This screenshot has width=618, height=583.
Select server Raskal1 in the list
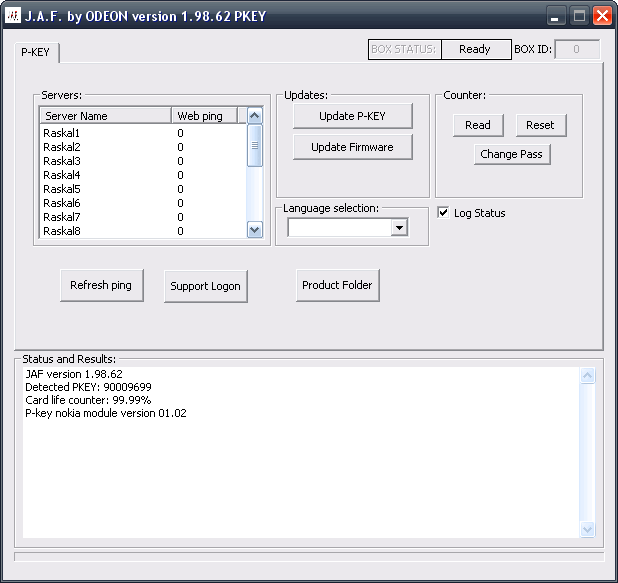click(143, 133)
